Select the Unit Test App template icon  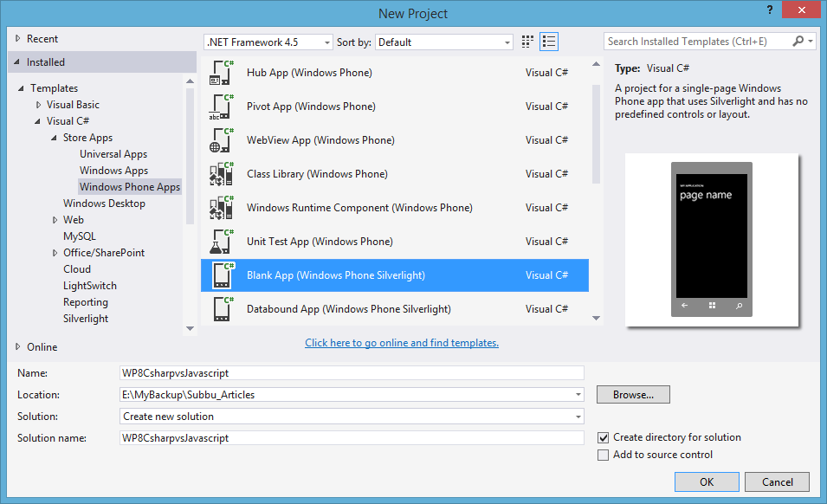point(221,241)
